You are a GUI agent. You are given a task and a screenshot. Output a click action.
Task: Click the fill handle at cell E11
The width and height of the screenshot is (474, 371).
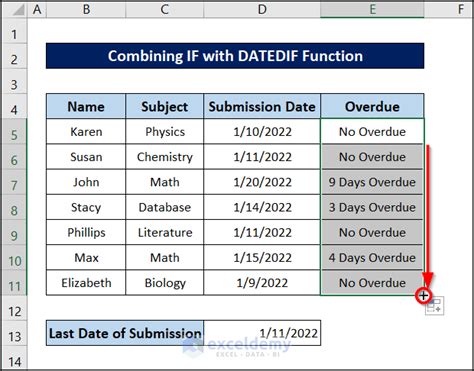pyautogui.click(x=423, y=295)
